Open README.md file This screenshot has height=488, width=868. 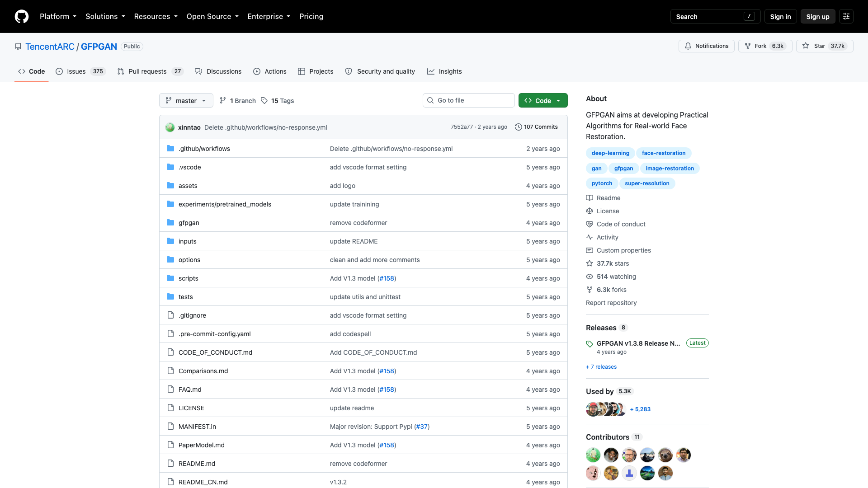tap(197, 464)
